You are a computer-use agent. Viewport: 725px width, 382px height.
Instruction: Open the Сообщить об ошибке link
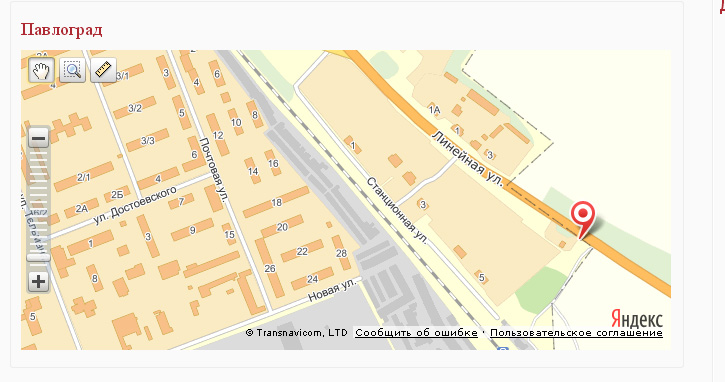(x=416, y=333)
